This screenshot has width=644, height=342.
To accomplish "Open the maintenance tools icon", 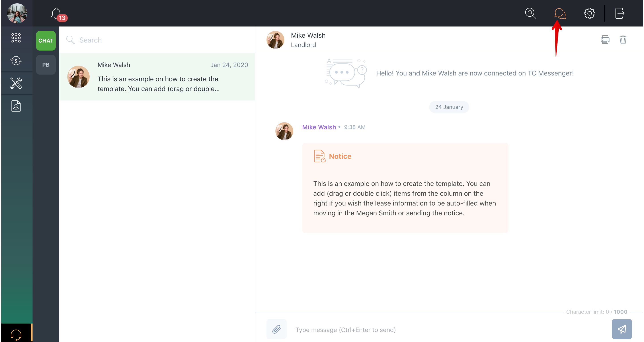I will click(x=16, y=83).
